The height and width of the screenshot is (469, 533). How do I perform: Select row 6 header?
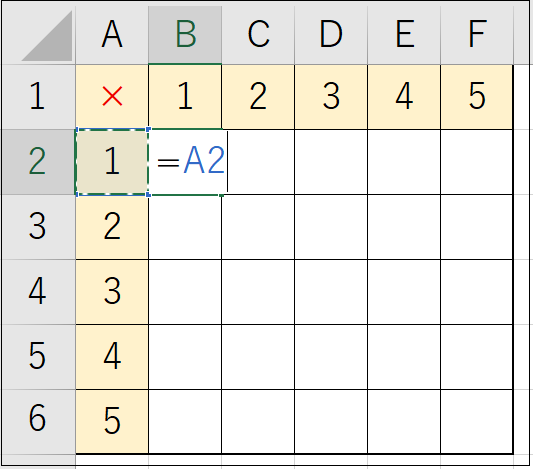(38, 421)
